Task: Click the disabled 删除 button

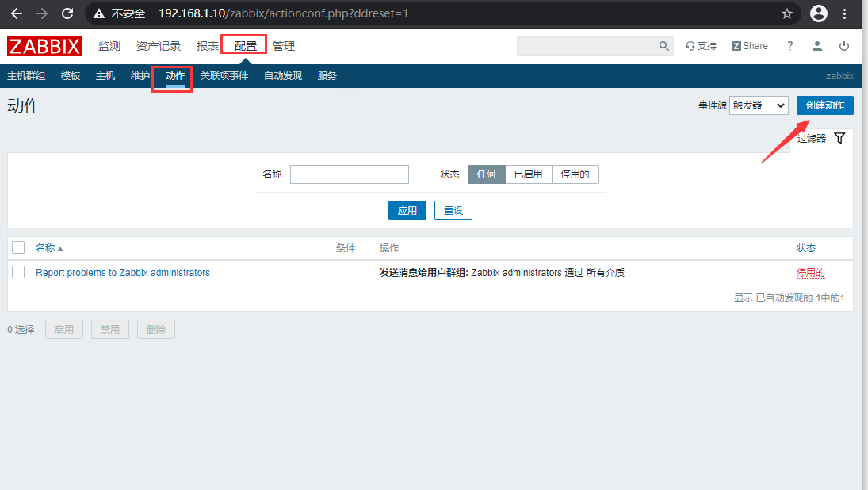Action: [x=156, y=329]
